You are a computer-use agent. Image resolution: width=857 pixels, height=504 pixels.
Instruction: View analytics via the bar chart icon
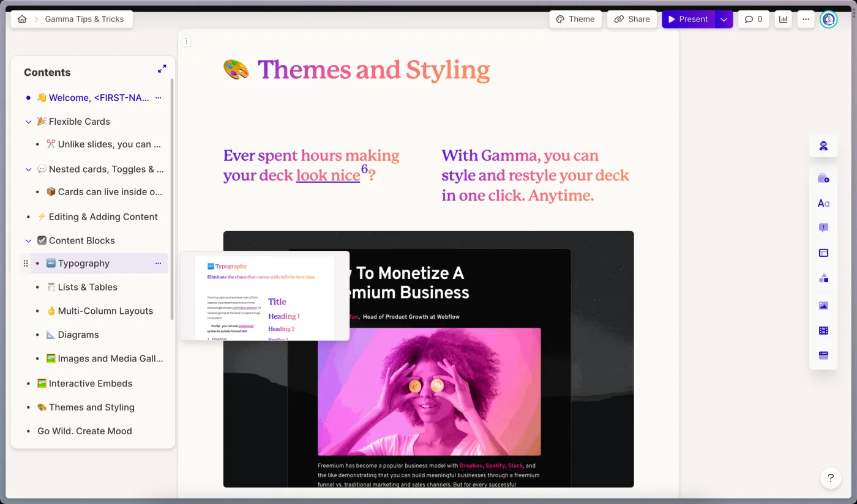point(783,19)
